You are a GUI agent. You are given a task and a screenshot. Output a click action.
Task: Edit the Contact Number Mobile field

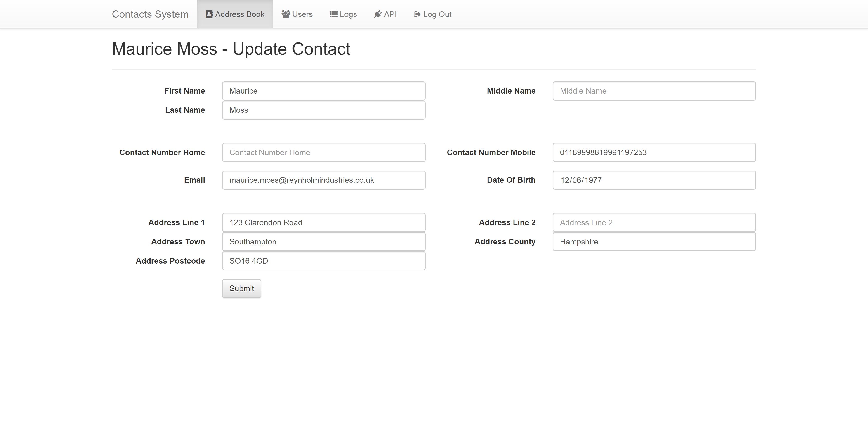[x=654, y=152]
